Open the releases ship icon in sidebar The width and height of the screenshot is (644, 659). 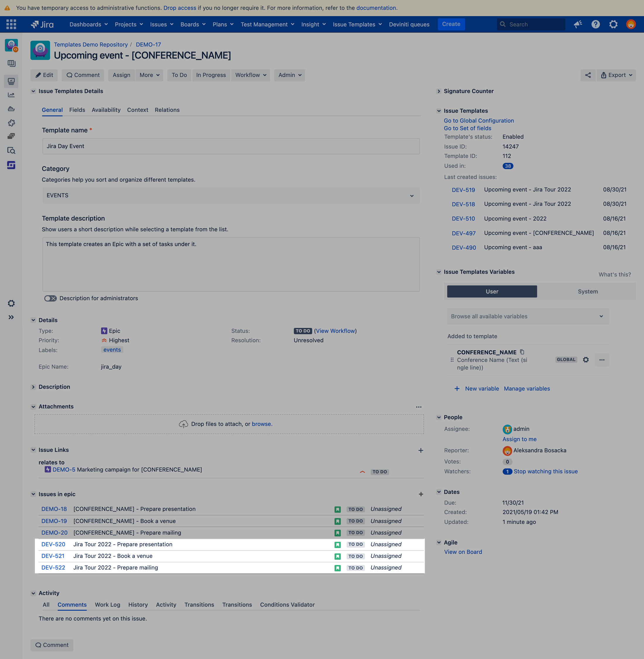point(11,109)
